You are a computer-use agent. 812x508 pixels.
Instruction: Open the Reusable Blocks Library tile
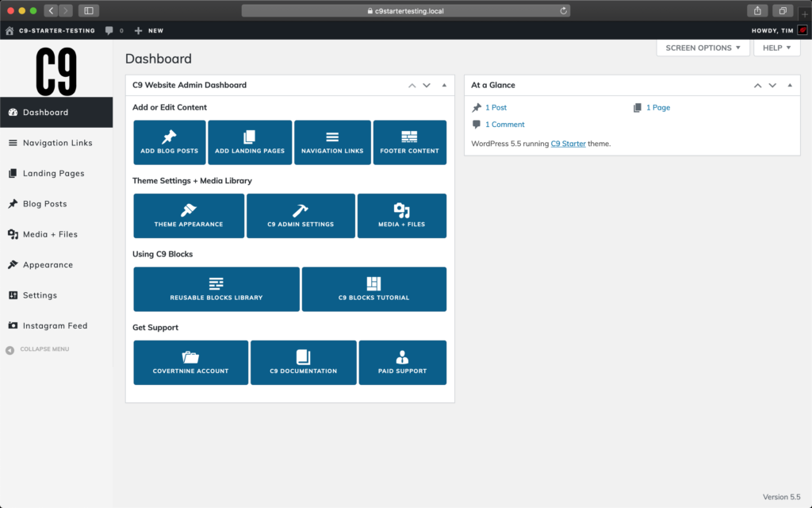tap(216, 289)
